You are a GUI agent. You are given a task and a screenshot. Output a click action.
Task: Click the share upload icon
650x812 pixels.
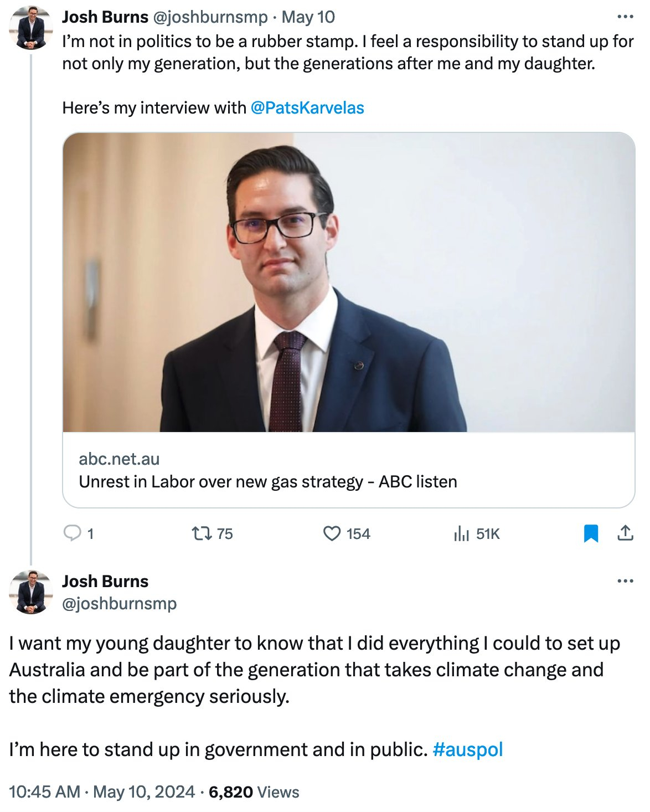tap(625, 533)
